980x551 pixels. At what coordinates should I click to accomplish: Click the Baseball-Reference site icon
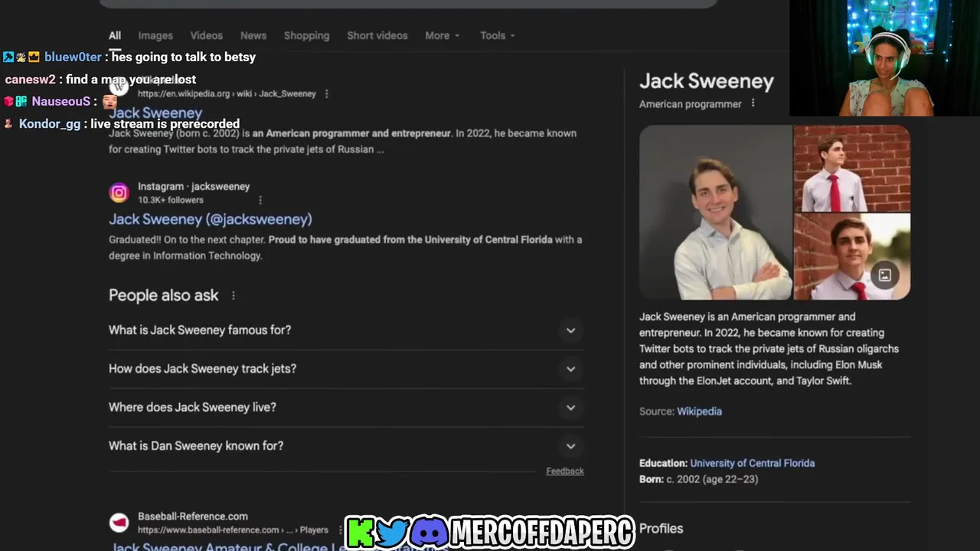click(x=119, y=523)
